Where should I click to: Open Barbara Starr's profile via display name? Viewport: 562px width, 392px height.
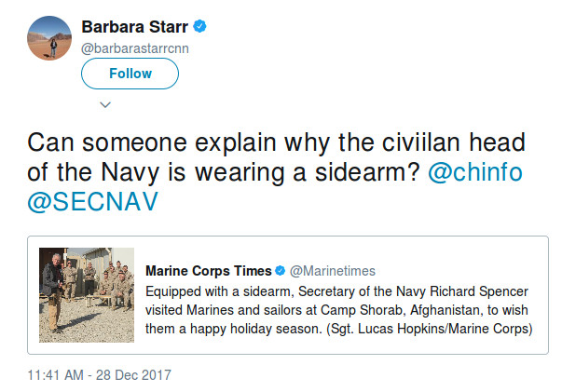134,25
